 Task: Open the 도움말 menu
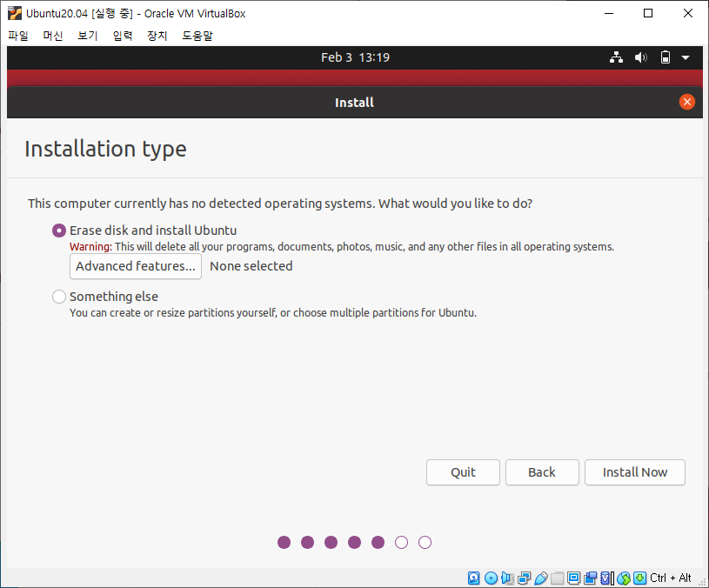197,36
